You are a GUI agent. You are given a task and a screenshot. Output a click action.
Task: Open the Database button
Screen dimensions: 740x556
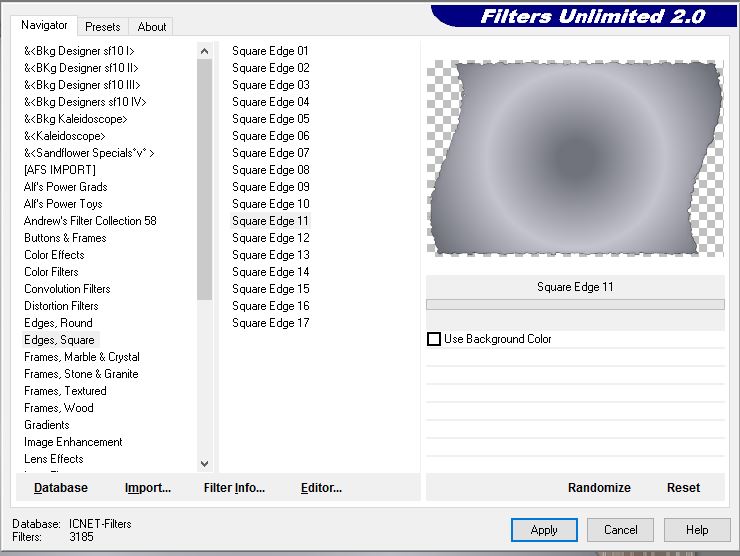pos(61,488)
